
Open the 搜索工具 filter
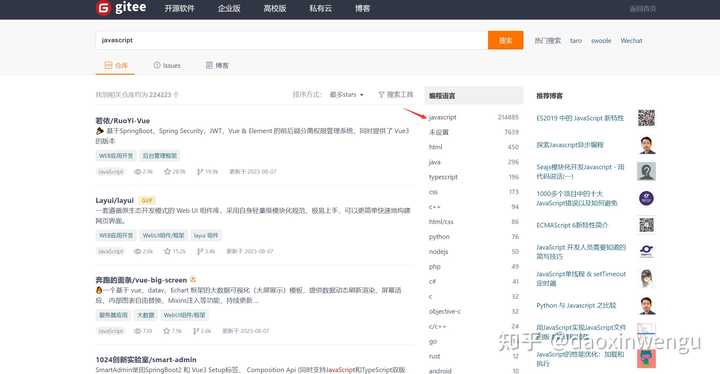[x=396, y=95]
